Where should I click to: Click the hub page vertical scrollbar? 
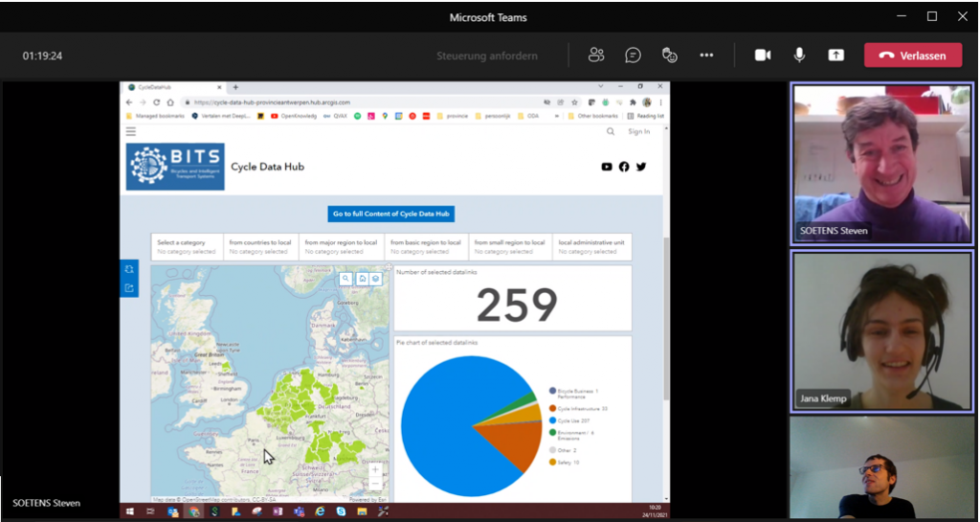point(666,319)
